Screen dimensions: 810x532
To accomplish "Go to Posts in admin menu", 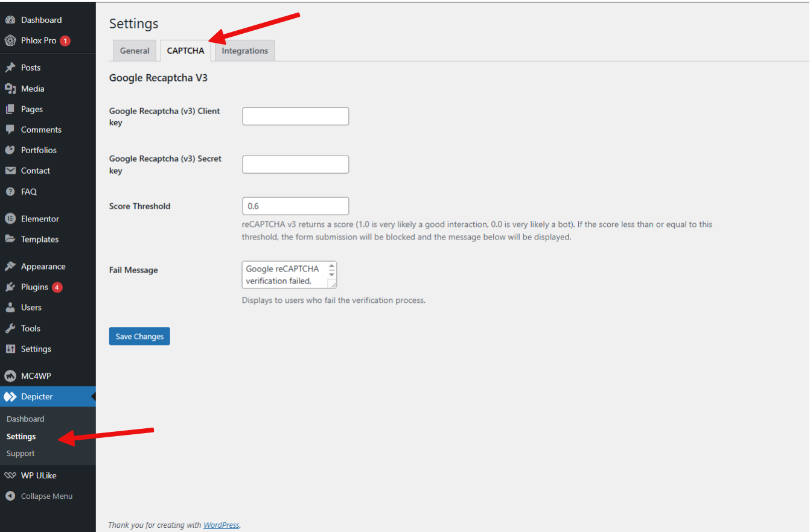I will [31, 68].
